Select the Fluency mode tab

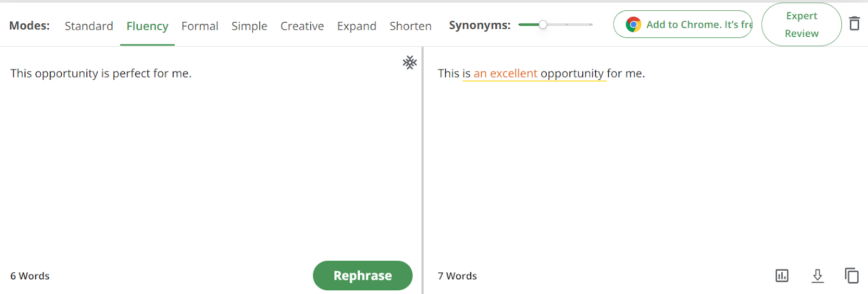147,26
